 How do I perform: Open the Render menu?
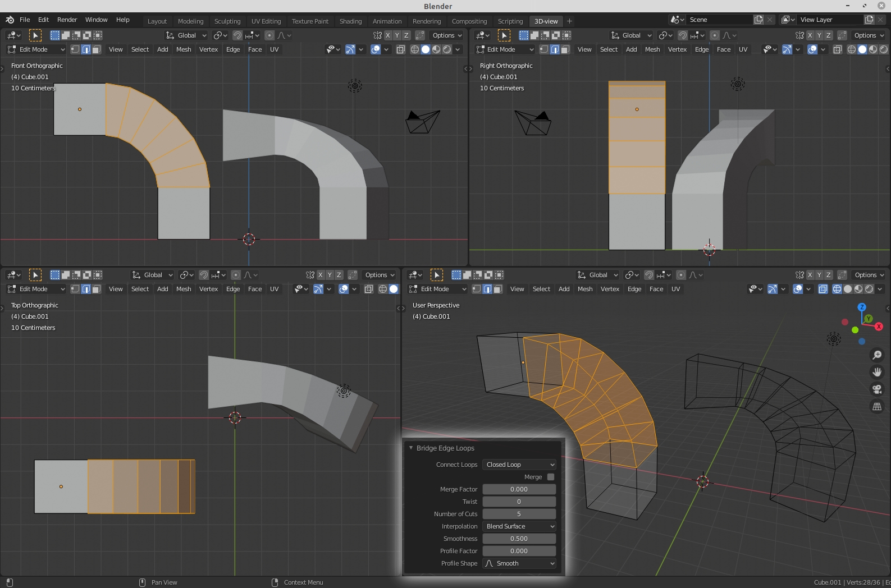(67, 20)
